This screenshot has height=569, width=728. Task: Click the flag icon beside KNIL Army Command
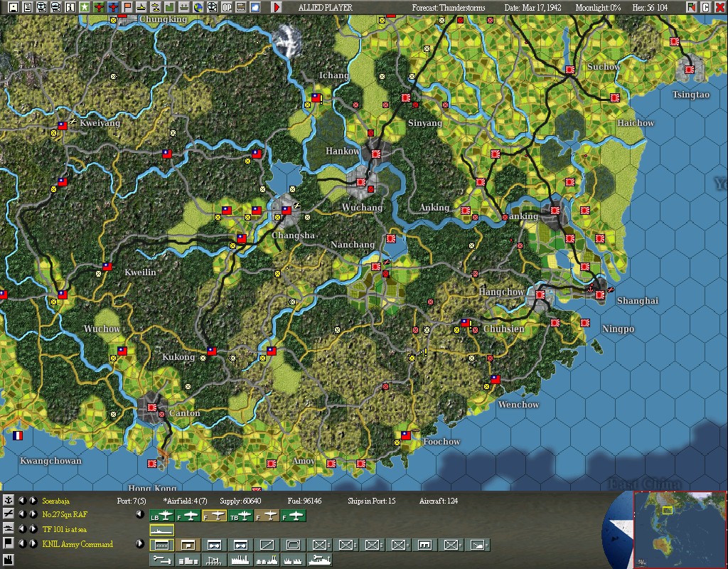(9, 543)
